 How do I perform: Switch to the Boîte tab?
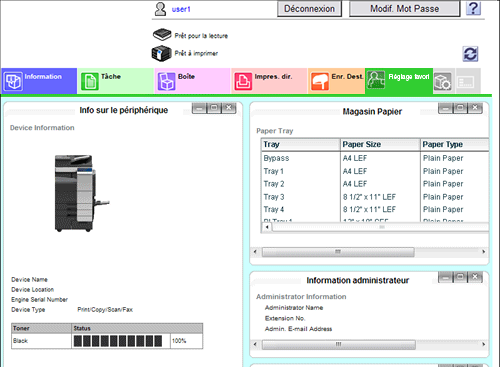(x=192, y=81)
